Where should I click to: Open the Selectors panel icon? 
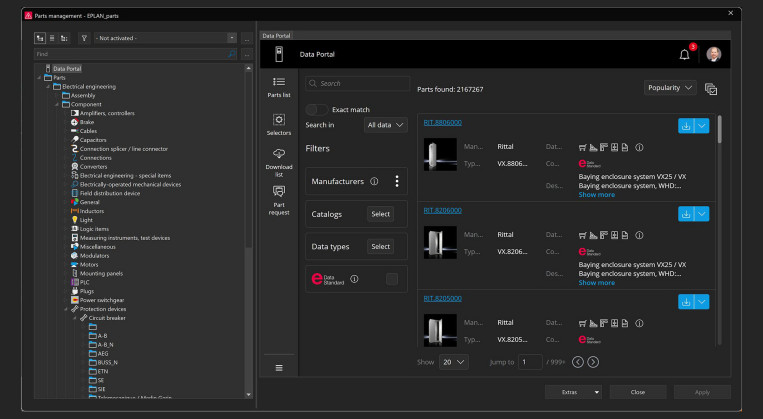coord(279,119)
